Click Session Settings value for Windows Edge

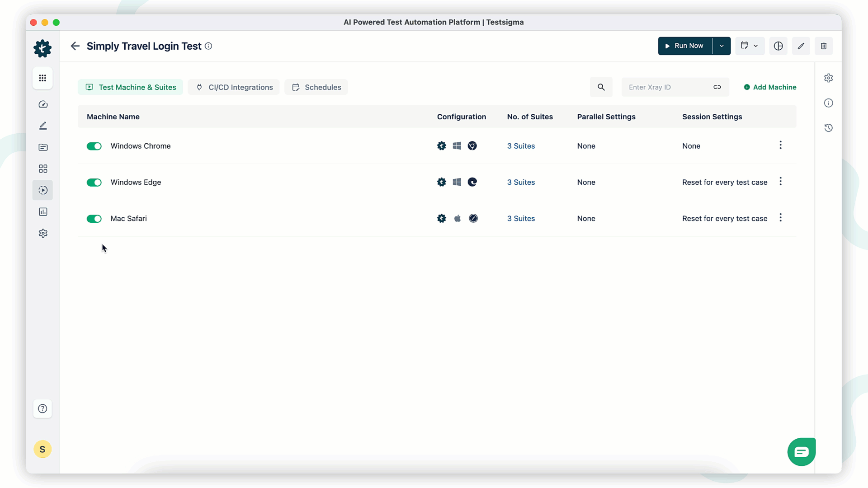(725, 182)
